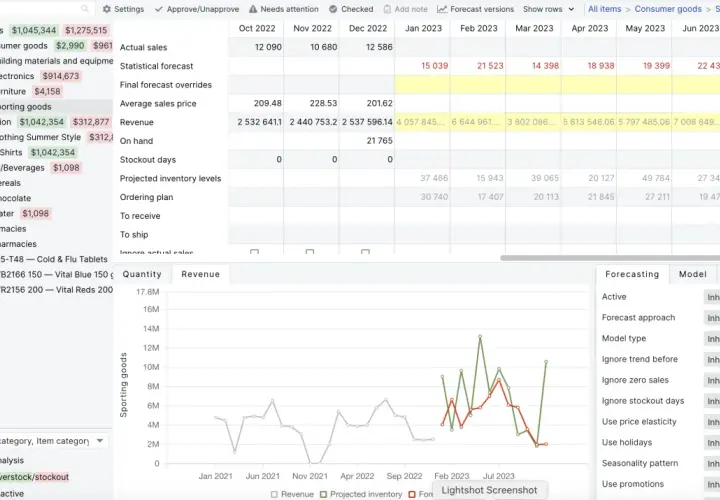Click Projected inventory value 37 466

434,178
